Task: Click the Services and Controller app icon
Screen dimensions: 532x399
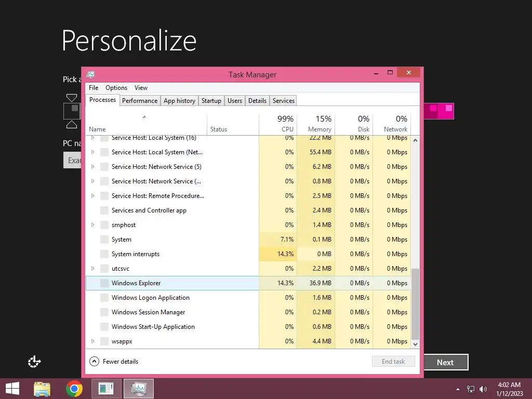Action: (x=104, y=210)
